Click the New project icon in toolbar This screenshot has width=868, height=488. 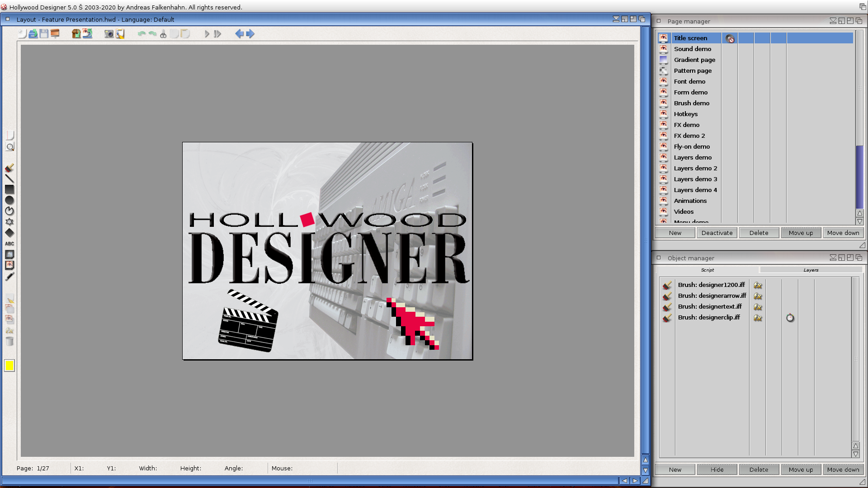tap(22, 33)
